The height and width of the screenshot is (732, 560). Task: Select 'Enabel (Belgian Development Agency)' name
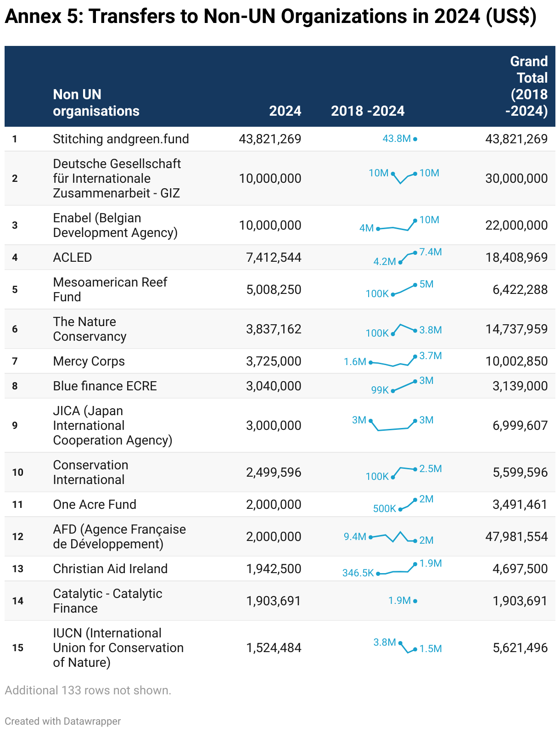coord(115,225)
